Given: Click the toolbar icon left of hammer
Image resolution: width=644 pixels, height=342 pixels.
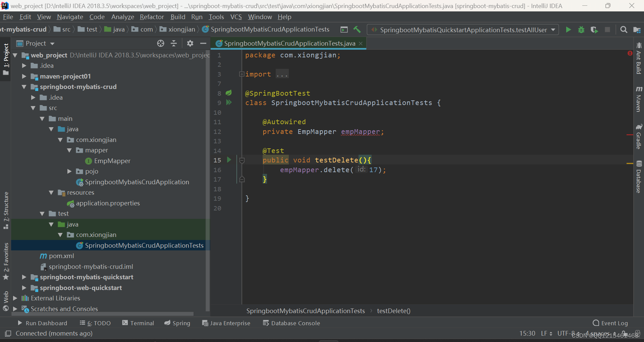Looking at the screenshot, I should (x=344, y=30).
